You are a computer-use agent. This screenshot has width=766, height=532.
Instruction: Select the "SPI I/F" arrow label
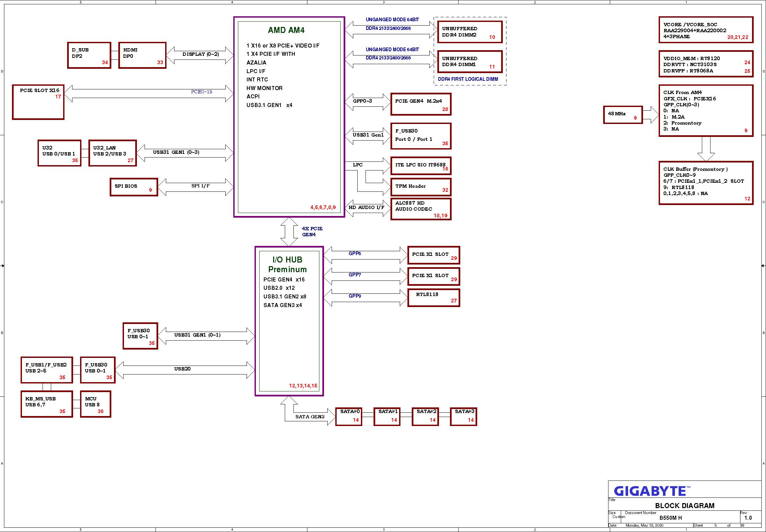click(200, 186)
